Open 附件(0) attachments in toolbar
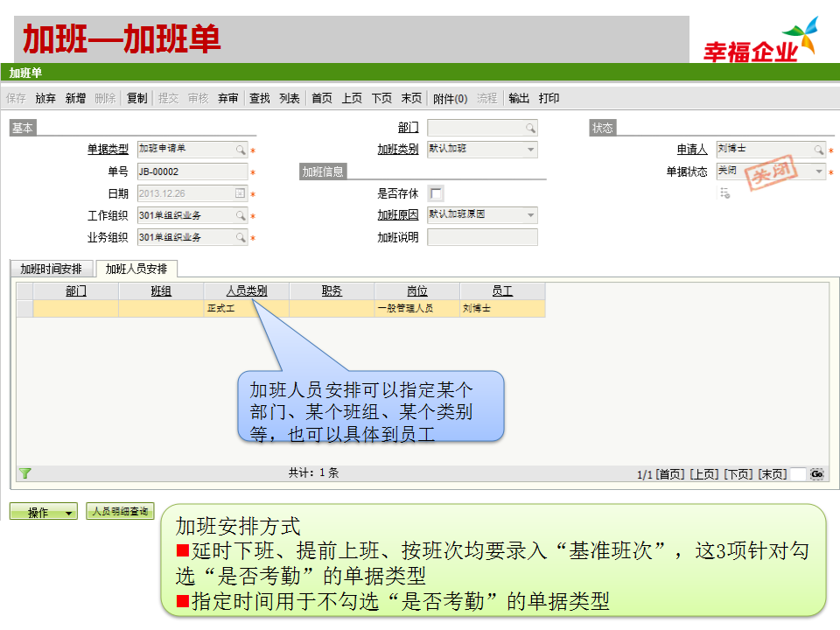This screenshot has width=840, height=630. point(450,98)
